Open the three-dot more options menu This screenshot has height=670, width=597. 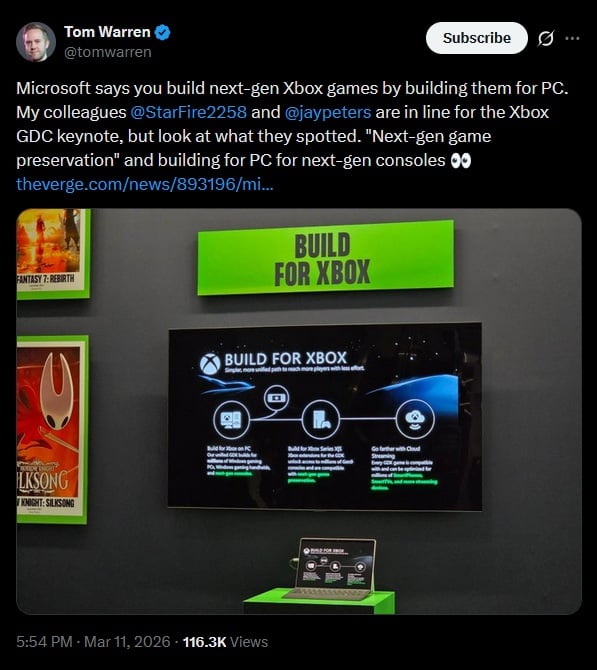pyautogui.click(x=572, y=38)
